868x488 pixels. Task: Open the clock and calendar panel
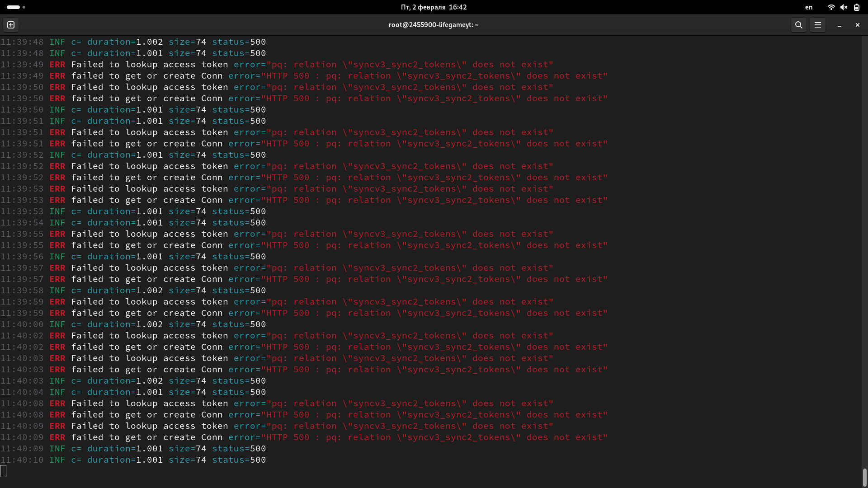[434, 7]
